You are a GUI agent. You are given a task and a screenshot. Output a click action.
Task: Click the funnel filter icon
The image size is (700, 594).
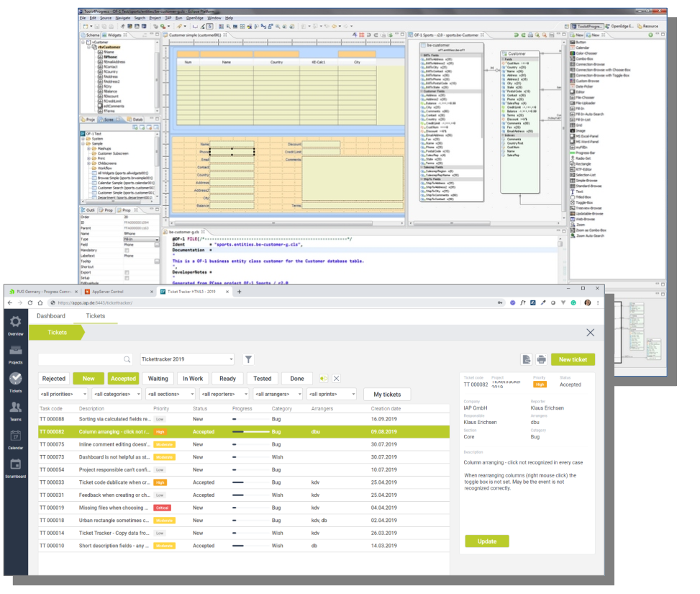pos(248,359)
